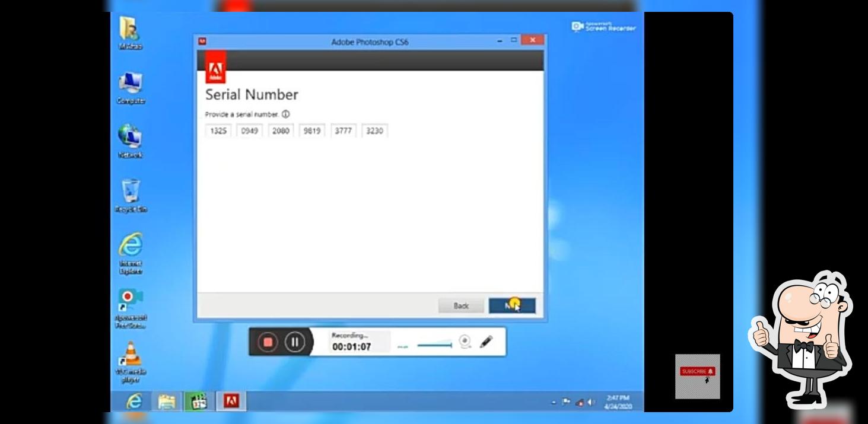Select the serial field containing 0949
Image resolution: width=868 pixels, height=424 pixels.
click(x=250, y=131)
